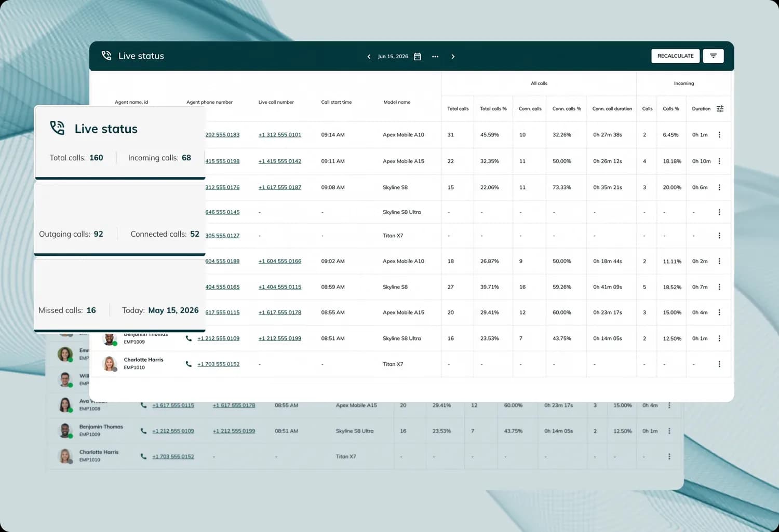Click agent number +1 703 555 0152
The image size is (779, 532).
[x=218, y=364]
